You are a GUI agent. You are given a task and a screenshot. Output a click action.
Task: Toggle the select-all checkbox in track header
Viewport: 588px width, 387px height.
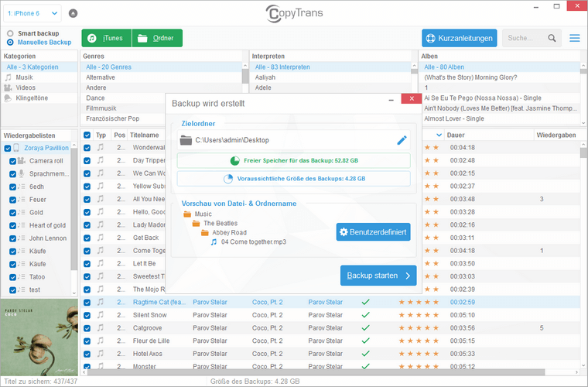pyautogui.click(x=87, y=135)
